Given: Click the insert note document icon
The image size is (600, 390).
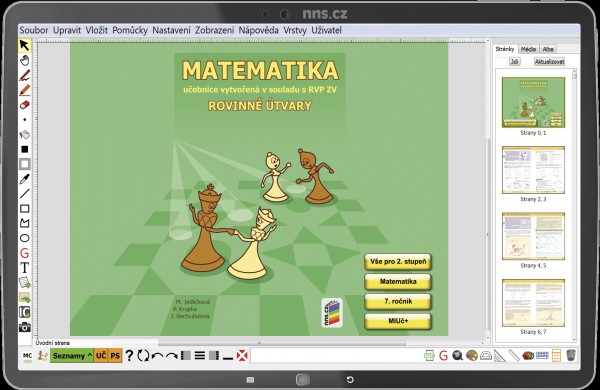Looking at the screenshot, I should pyautogui.click(x=24, y=283).
